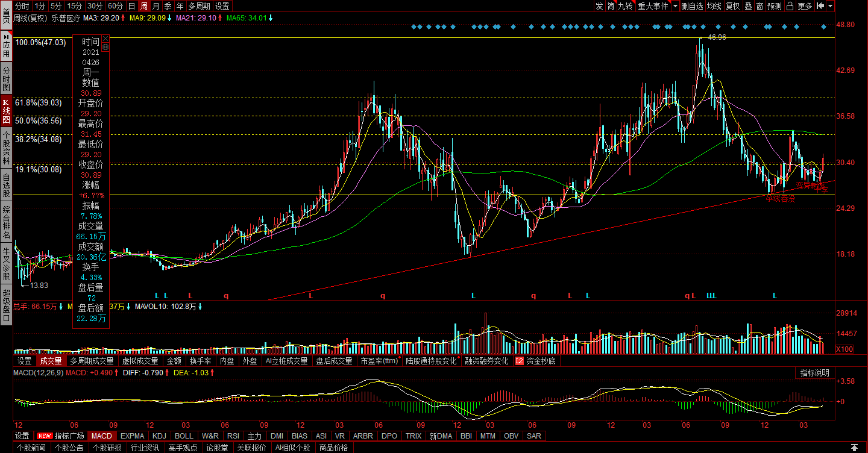Close the floating price data panel
This screenshot has height=453, width=868.
[x=105, y=38]
